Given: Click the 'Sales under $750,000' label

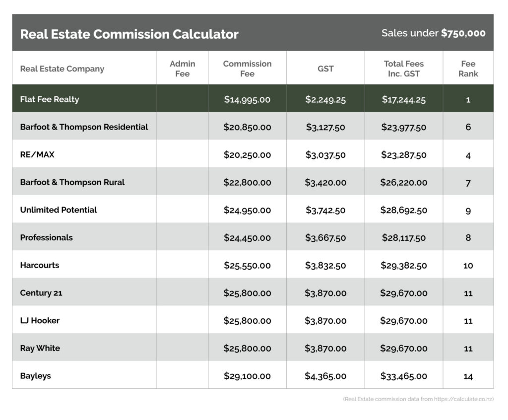Looking at the screenshot, I should coord(433,33).
